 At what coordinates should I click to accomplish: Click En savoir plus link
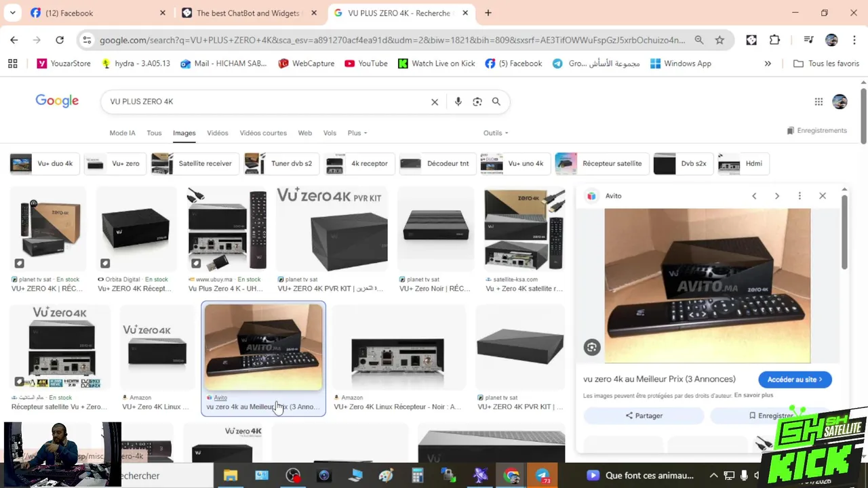(x=753, y=395)
